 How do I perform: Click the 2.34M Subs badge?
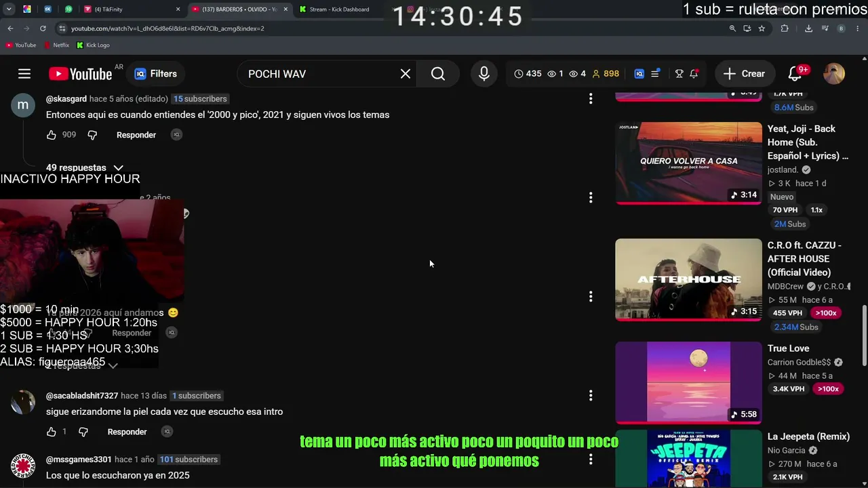pos(795,327)
